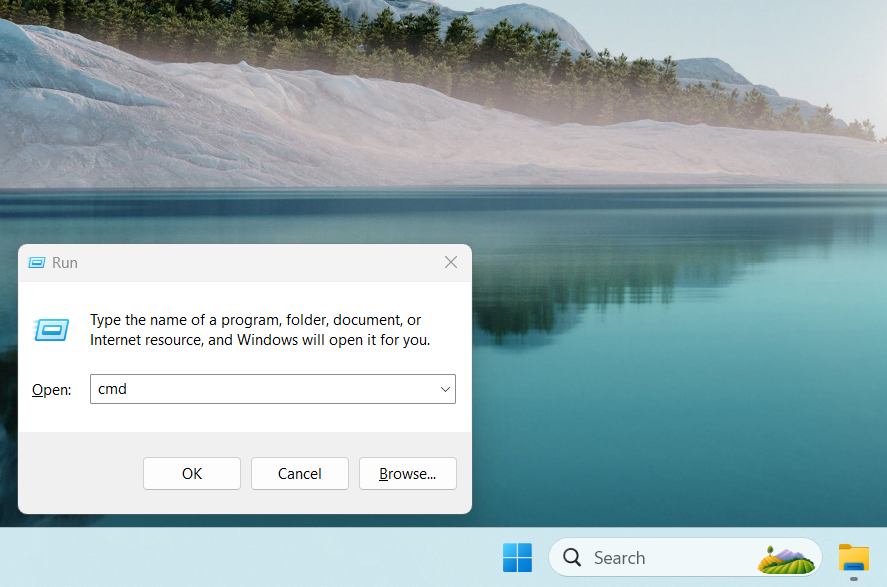Viewport: 887px width, 587px height.
Task: Close the Run dialog window
Action: coord(451,262)
